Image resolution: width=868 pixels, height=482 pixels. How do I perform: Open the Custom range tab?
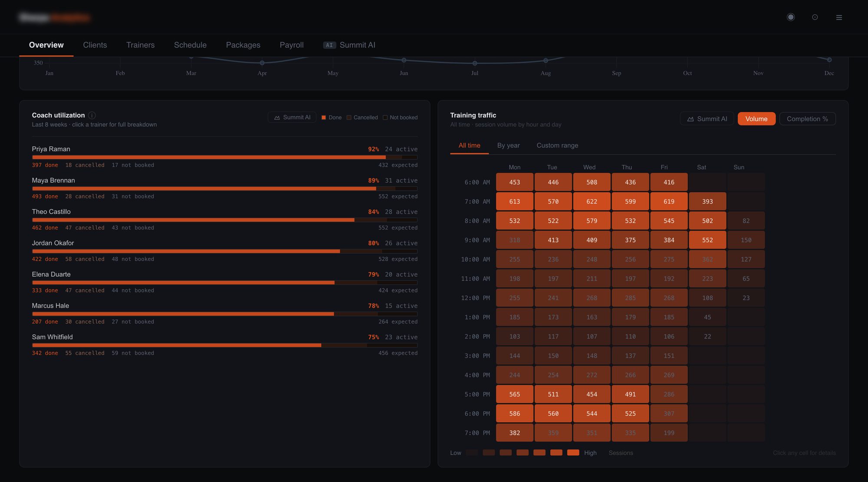(557, 145)
